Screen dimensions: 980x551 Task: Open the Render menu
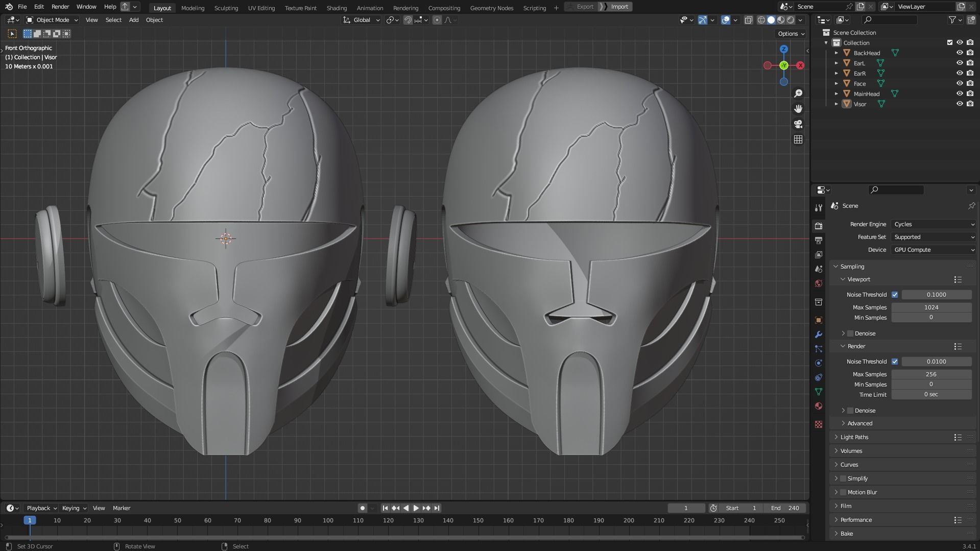tap(60, 7)
